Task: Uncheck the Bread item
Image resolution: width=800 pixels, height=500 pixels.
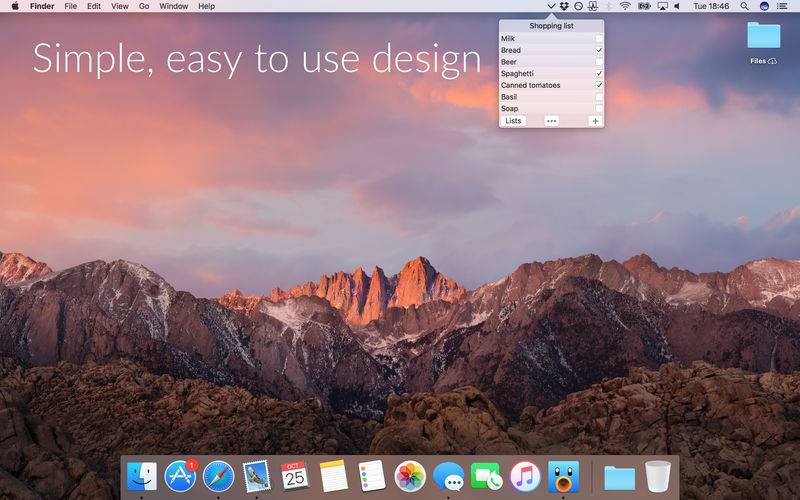Action: tap(599, 50)
